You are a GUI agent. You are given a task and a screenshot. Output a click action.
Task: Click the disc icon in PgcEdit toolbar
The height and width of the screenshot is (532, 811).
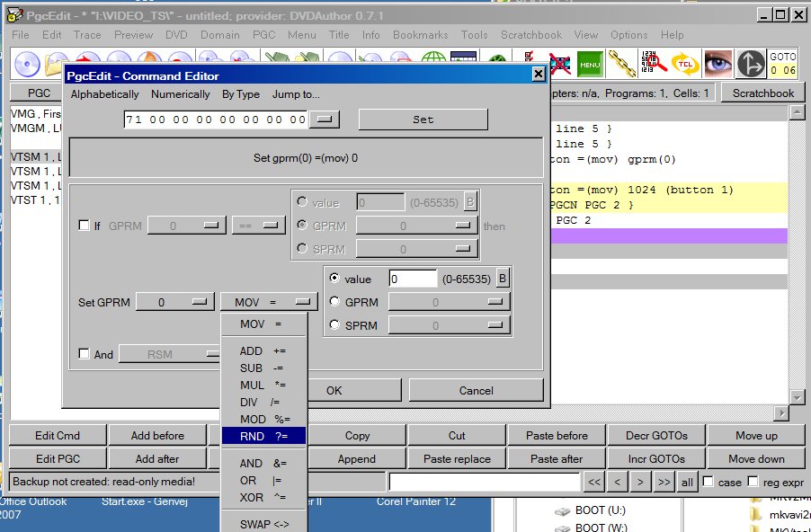[x=27, y=64]
